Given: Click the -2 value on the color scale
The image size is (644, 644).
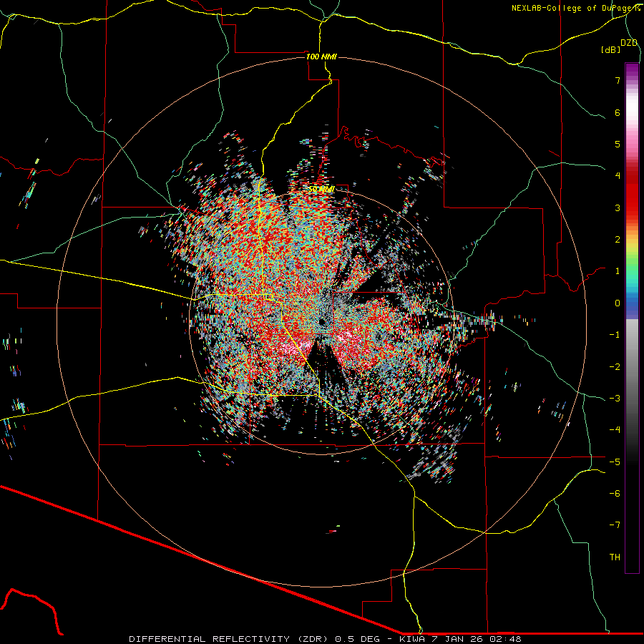Looking at the screenshot, I should click(615, 367).
